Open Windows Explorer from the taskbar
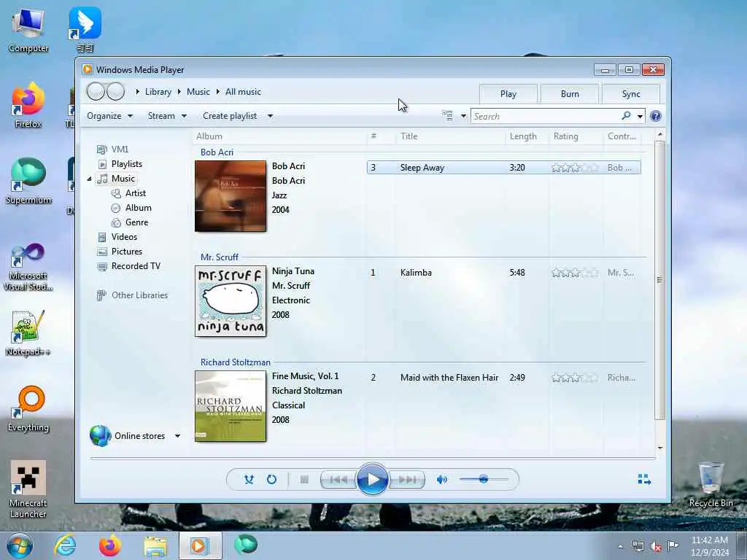This screenshot has width=747, height=560. 155,545
